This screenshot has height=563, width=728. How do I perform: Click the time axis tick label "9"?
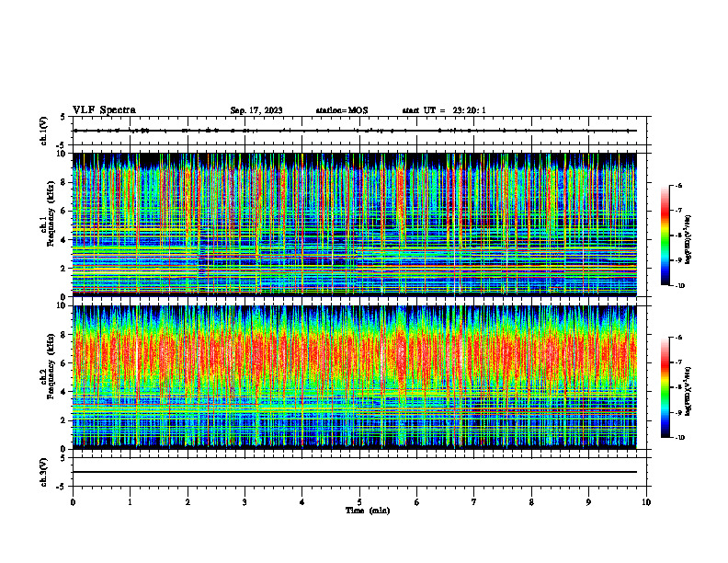pyautogui.click(x=588, y=502)
